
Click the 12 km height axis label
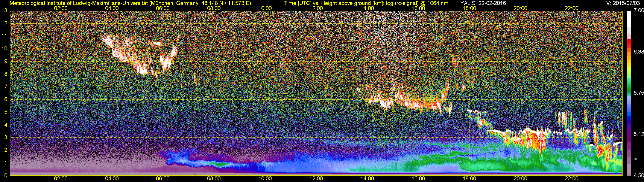(5, 23)
